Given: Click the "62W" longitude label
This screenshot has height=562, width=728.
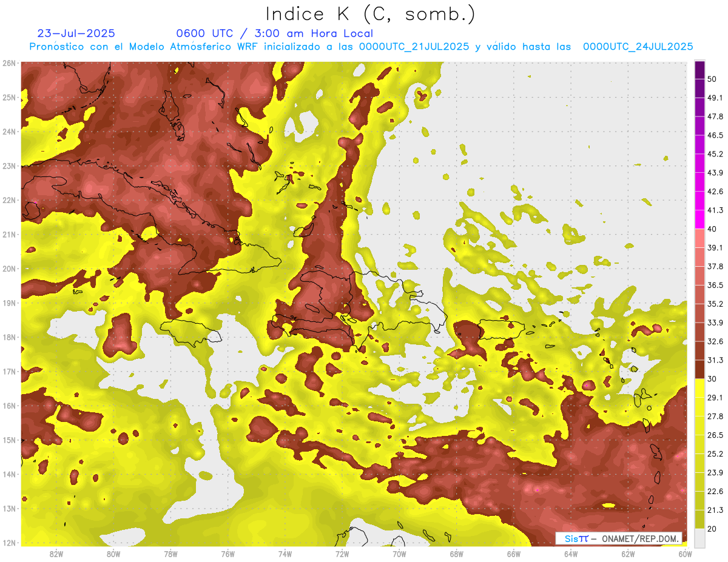Looking at the screenshot, I should pos(628,554).
